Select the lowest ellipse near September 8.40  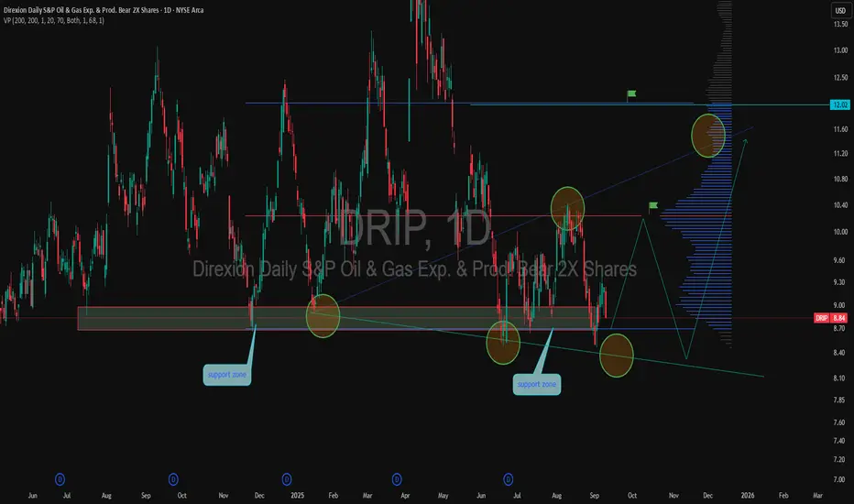pyautogui.click(x=617, y=356)
